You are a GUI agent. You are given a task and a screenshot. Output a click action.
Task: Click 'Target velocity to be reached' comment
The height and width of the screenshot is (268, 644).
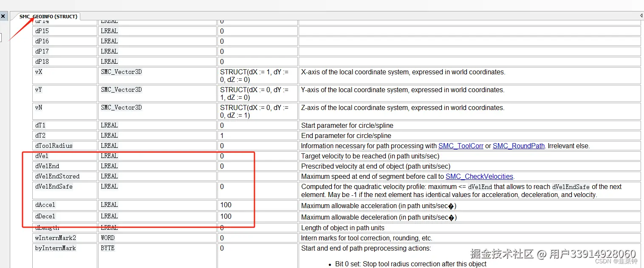[x=370, y=156]
